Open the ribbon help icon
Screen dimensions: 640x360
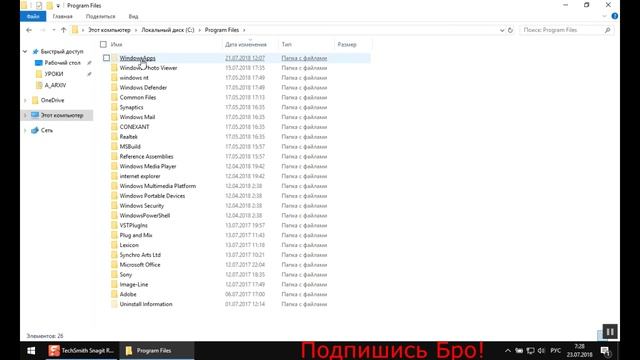point(615,16)
